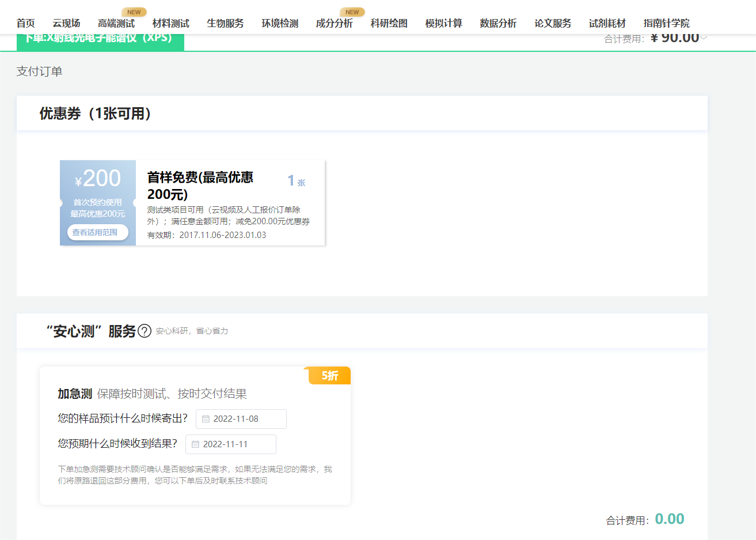The image size is (756, 540).
Task: Navigate to 论文服务
Action: (553, 23)
